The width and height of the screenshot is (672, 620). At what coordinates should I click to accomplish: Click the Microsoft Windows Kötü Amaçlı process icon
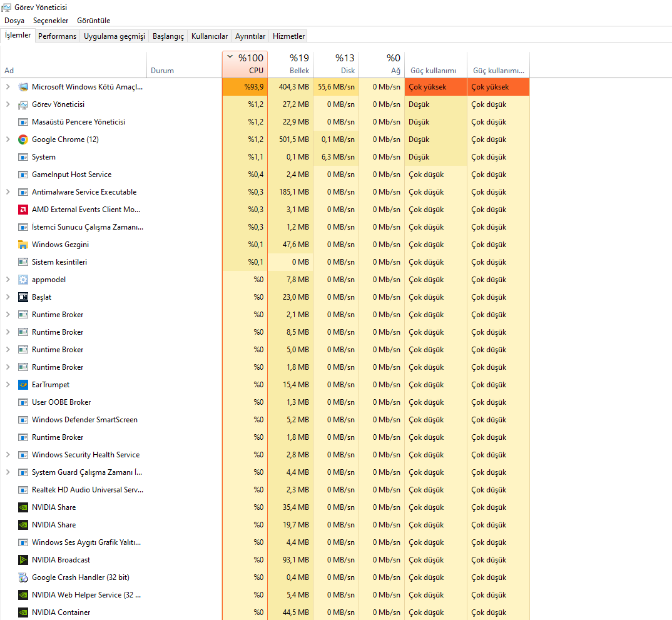pyautogui.click(x=23, y=87)
